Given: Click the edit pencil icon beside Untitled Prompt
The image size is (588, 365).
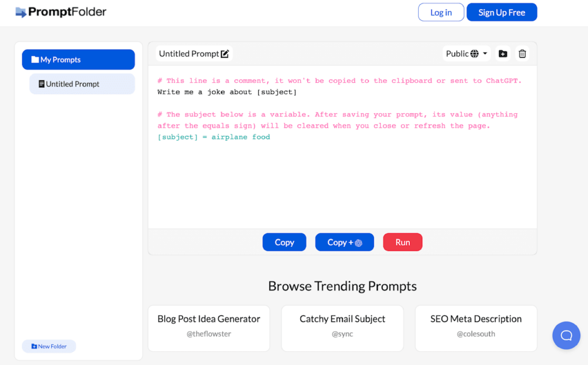Looking at the screenshot, I should coord(225,54).
